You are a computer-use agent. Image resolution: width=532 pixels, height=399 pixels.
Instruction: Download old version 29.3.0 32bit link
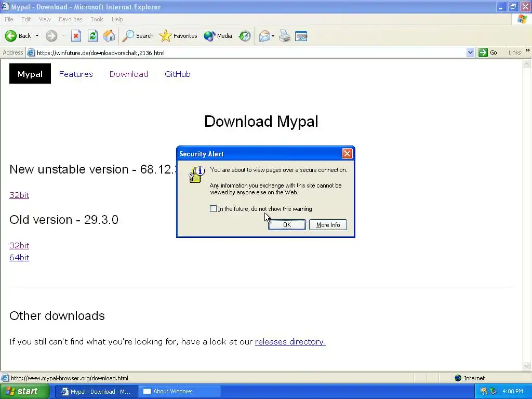click(x=19, y=245)
